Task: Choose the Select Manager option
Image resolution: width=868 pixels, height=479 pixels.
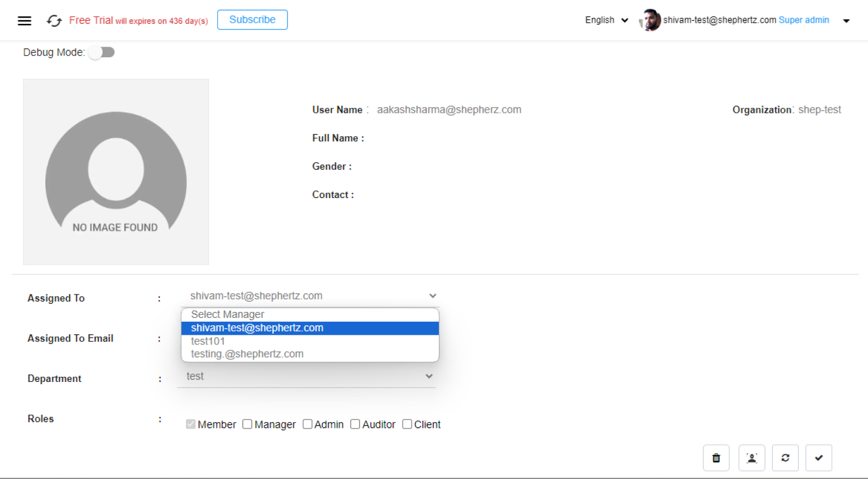Action: pos(310,314)
